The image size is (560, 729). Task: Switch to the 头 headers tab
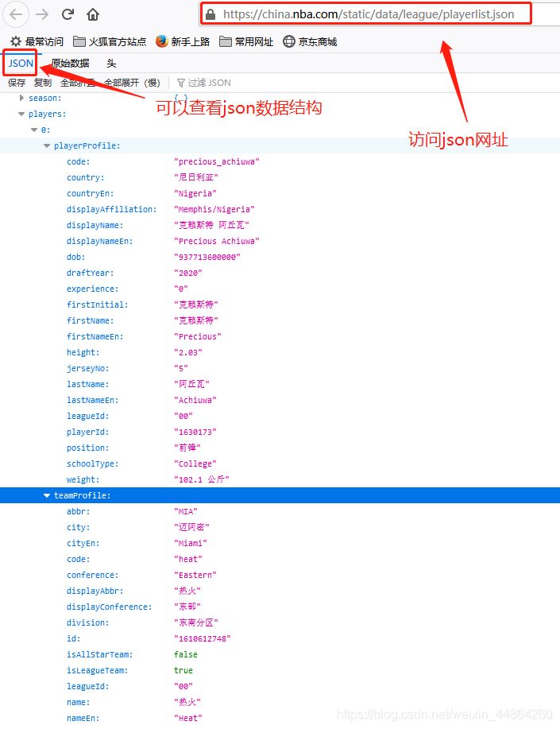(111, 64)
